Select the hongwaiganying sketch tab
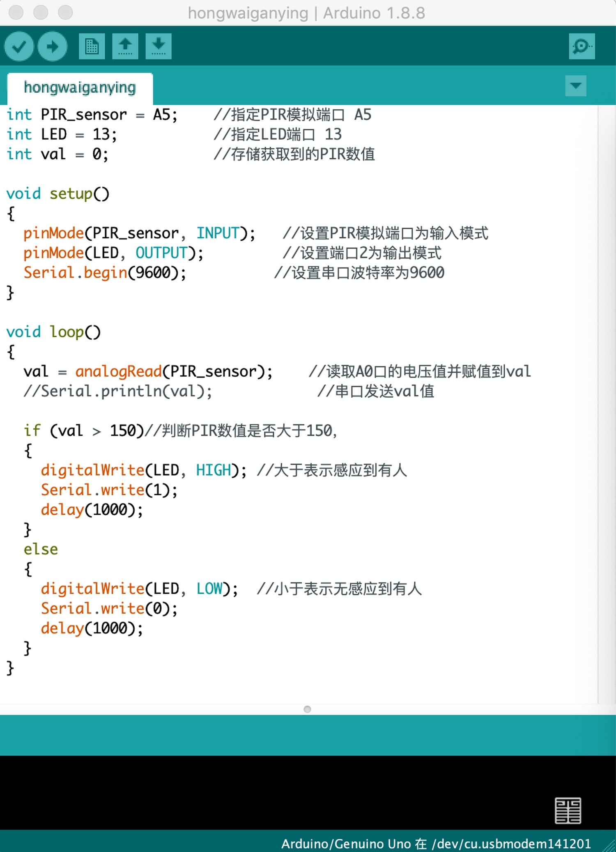Image resolution: width=616 pixels, height=852 pixels. [x=80, y=88]
